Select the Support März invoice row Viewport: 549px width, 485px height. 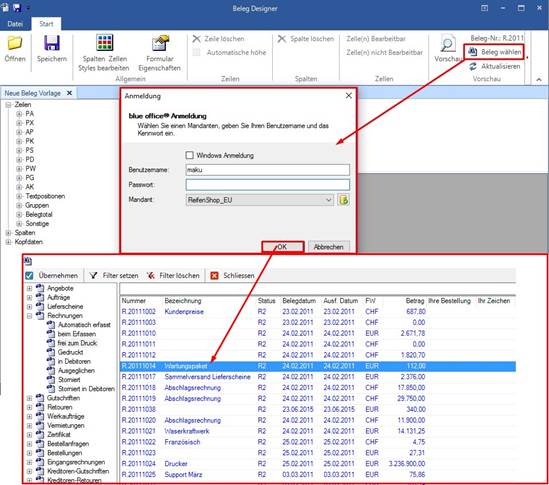(318, 474)
